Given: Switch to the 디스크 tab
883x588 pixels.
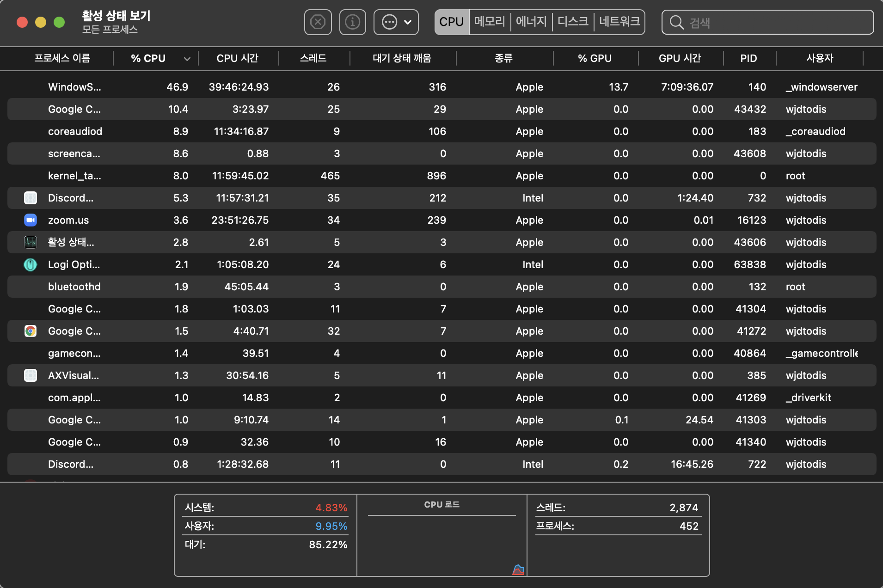Looking at the screenshot, I should pyautogui.click(x=573, y=22).
